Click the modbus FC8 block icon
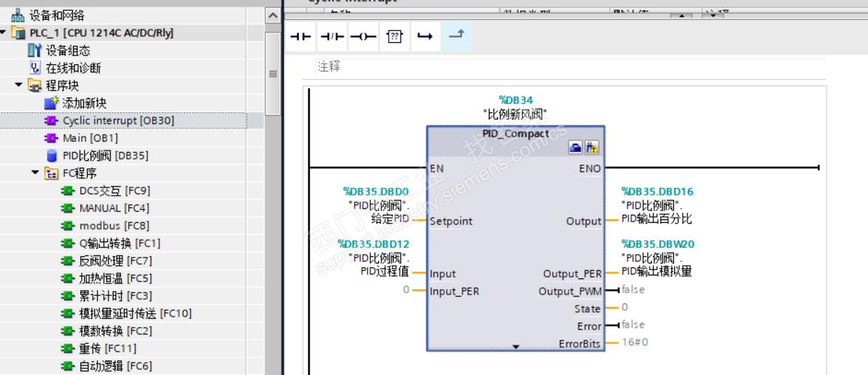The height and width of the screenshot is (375, 868). tap(68, 226)
